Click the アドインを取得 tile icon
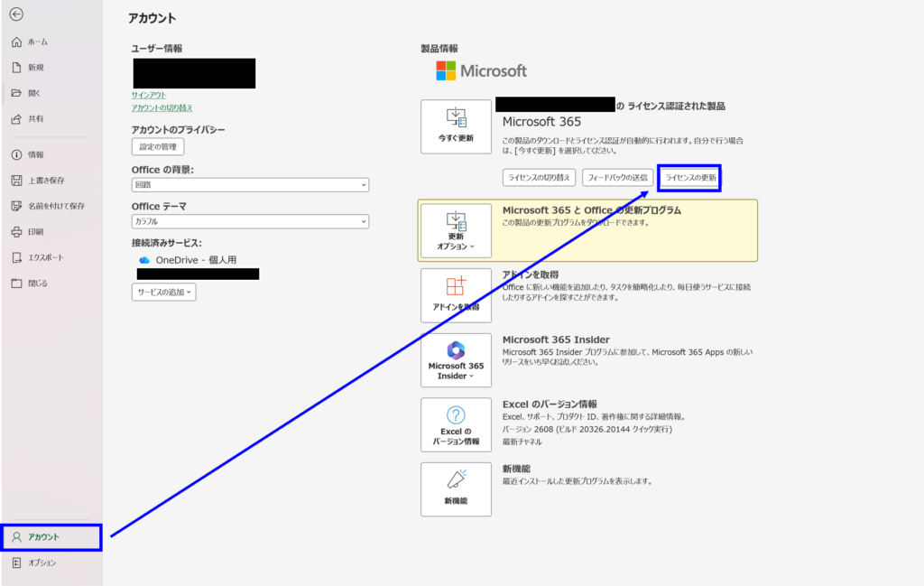Image resolution: width=924 pixels, height=586 pixels. tap(456, 286)
